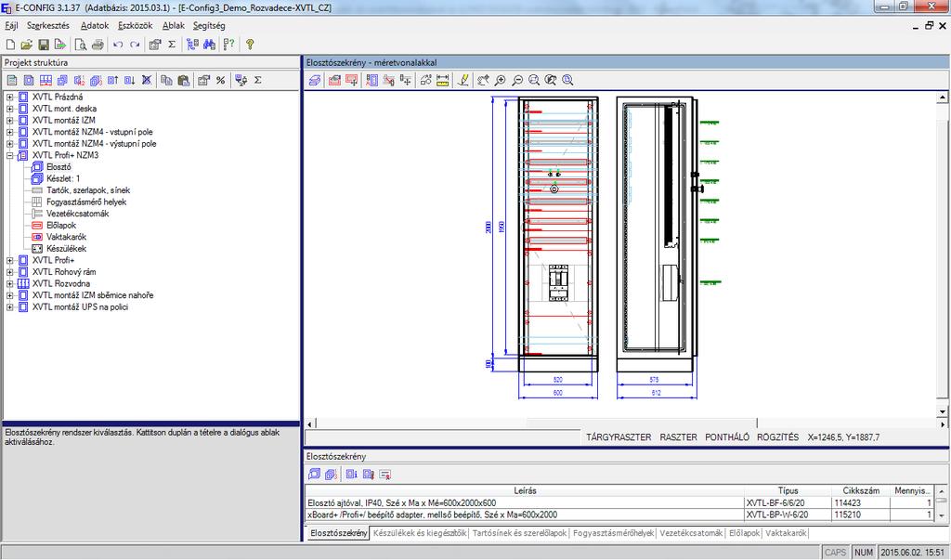Switch to Előlapok tab

[744, 533]
